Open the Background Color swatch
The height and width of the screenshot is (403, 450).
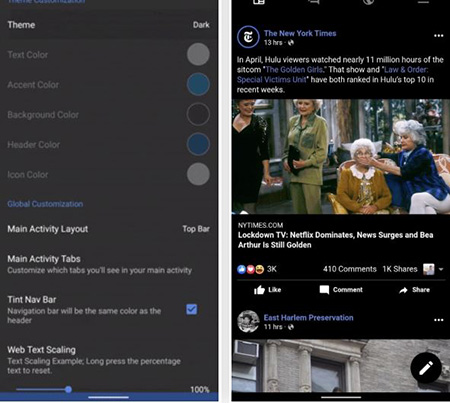tap(198, 114)
